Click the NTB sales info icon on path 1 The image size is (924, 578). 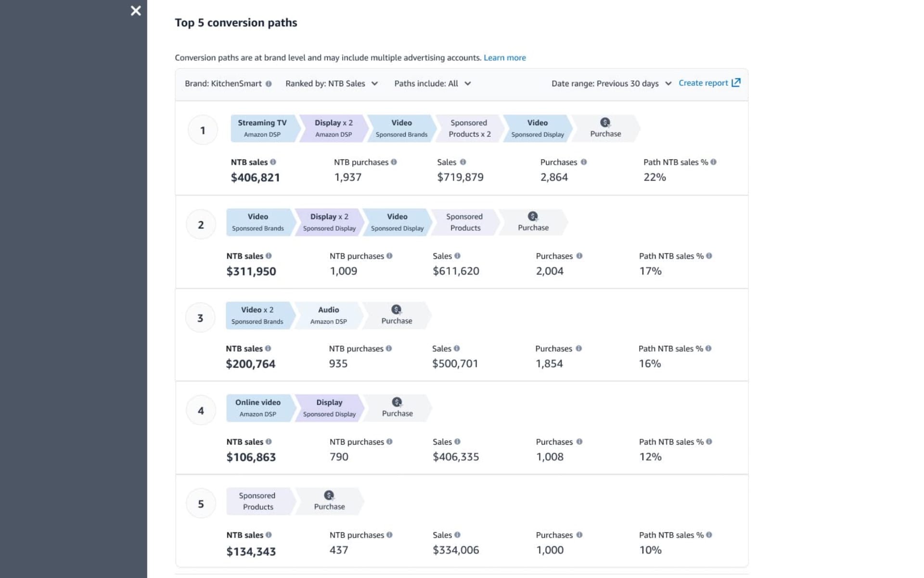tap(274, 162)
